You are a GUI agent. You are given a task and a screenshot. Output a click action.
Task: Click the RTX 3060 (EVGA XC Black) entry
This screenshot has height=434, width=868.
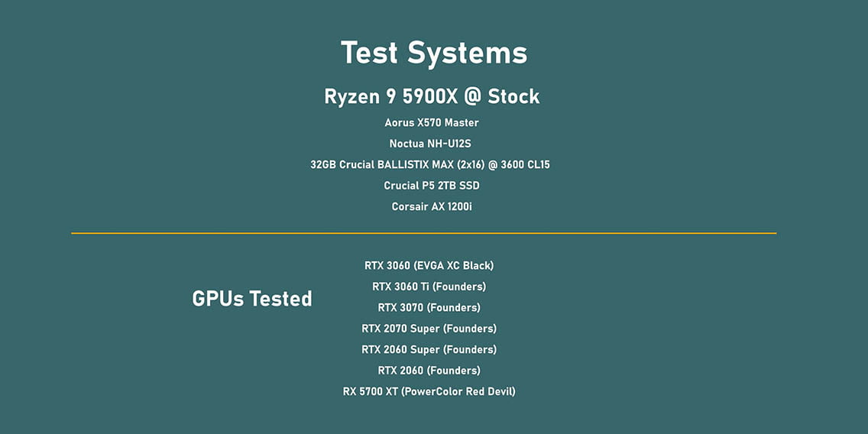[429, 266]
